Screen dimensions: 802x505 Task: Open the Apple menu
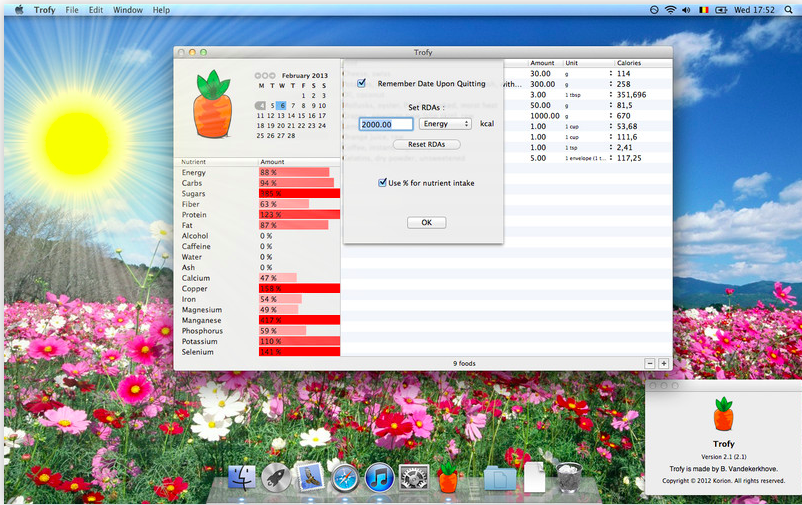click(x=19, y=10)
